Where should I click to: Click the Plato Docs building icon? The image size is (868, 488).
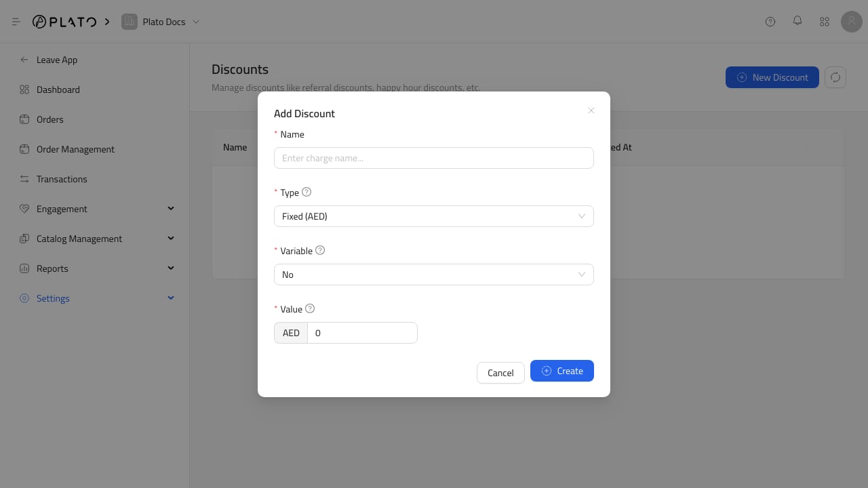pos(130,22)
